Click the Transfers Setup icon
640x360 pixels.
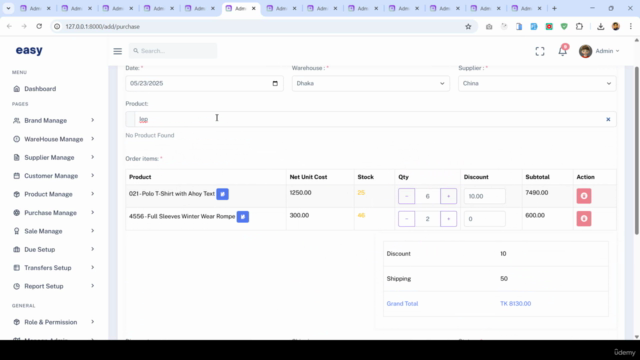tap(16, 268)
